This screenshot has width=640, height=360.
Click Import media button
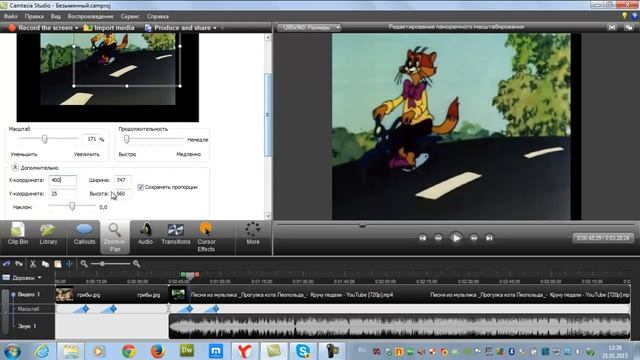(x=109, y=28)
